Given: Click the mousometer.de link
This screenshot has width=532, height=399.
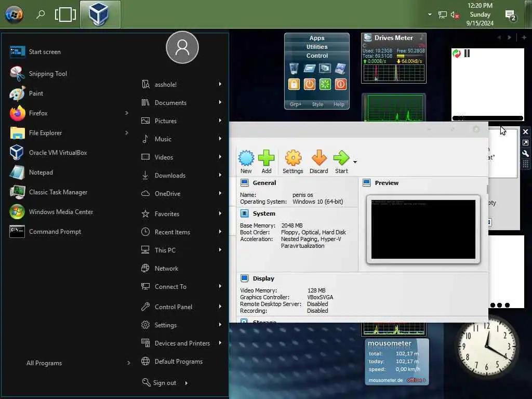Looking at the screenshot, I should pos(385,380).
